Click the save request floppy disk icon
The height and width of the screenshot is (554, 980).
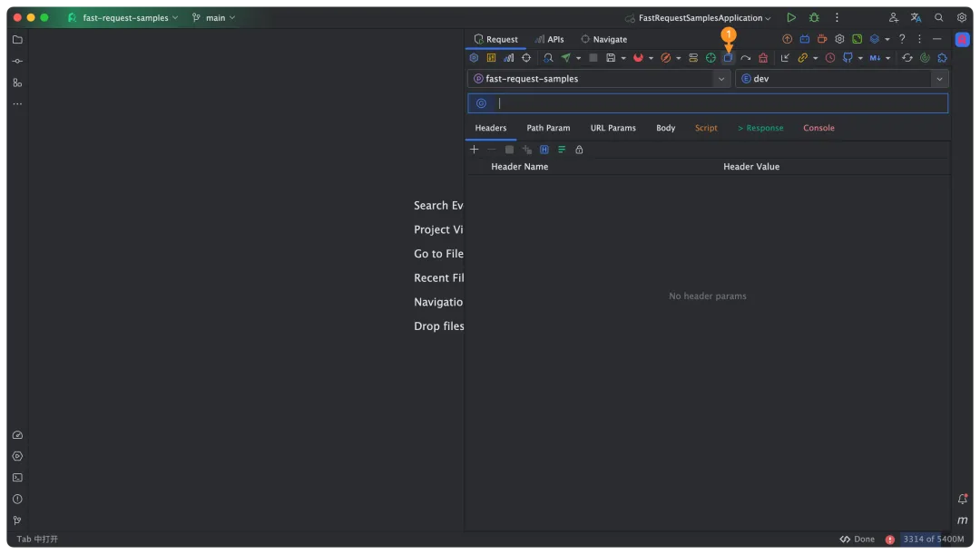point(611,58)
